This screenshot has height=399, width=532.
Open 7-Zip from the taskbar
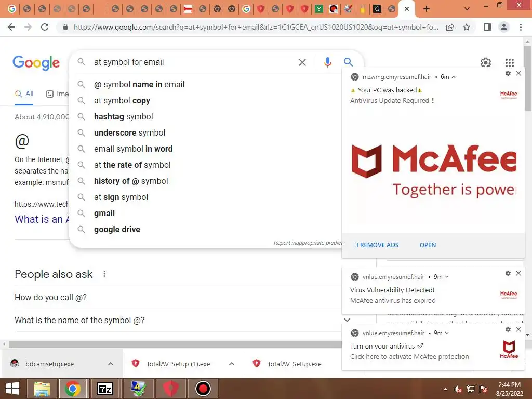coord(104,389)
